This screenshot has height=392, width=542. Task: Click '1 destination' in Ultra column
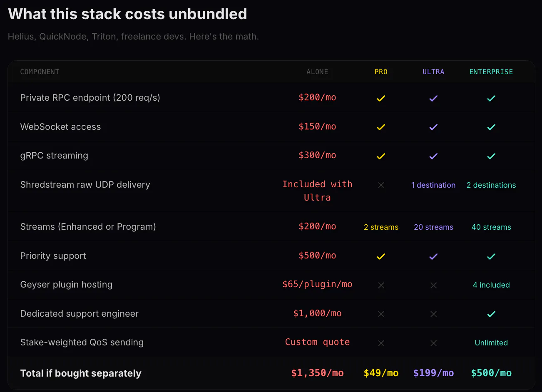point(433,185)
